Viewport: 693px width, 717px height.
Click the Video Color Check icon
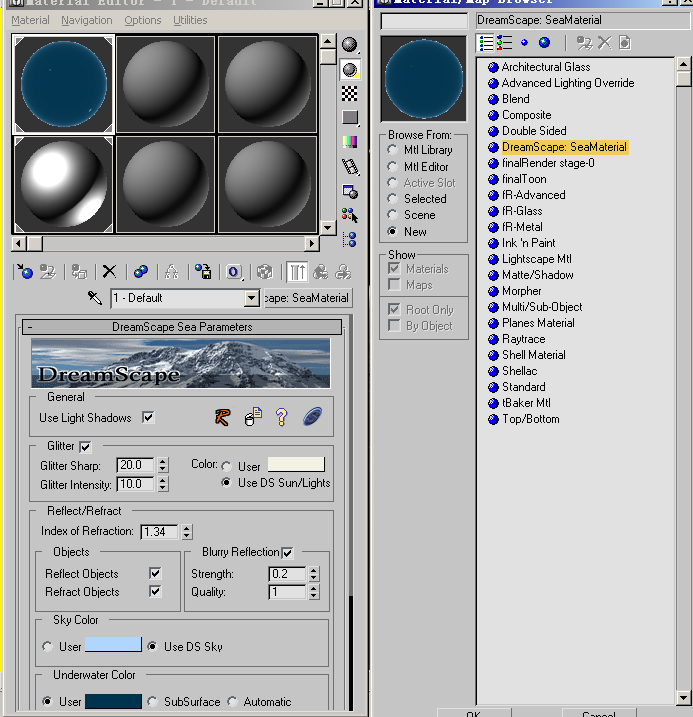pos(350,142)
